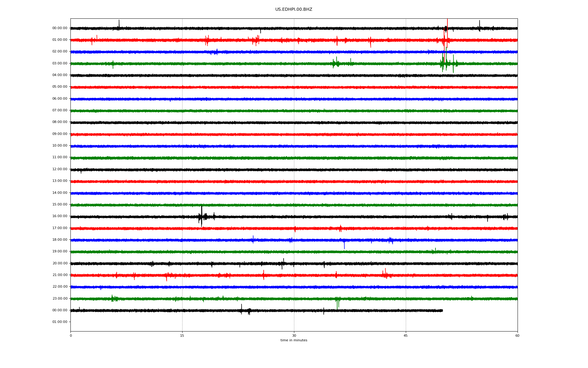
Task: Click the 21:00:00 time label
Action: point(60,275)
